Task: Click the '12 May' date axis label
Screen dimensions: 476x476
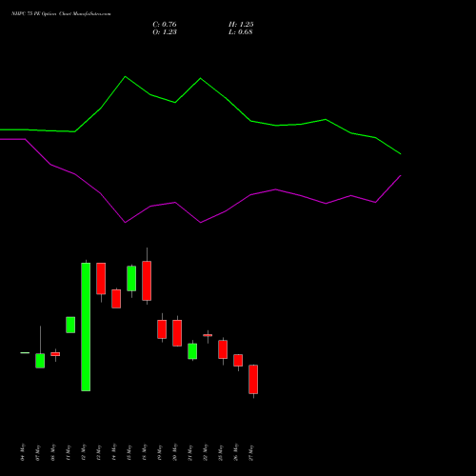Action: [84, 452]
